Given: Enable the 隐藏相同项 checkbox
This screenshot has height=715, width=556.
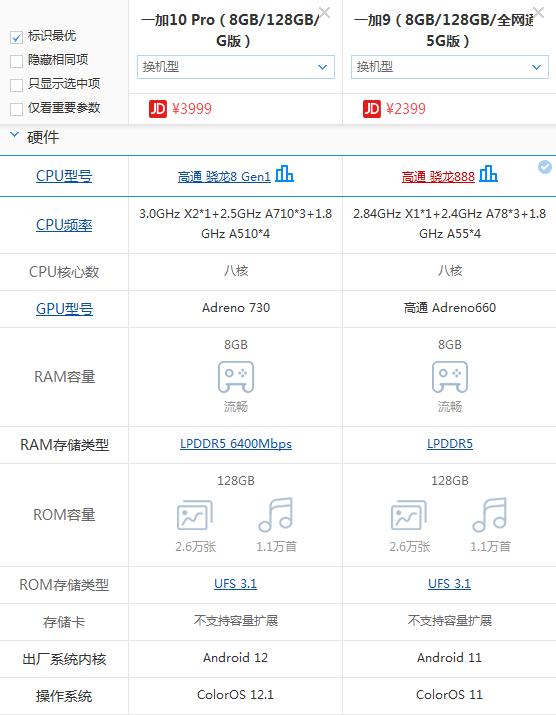Looking at the screenshot, I should coord(16,61).
